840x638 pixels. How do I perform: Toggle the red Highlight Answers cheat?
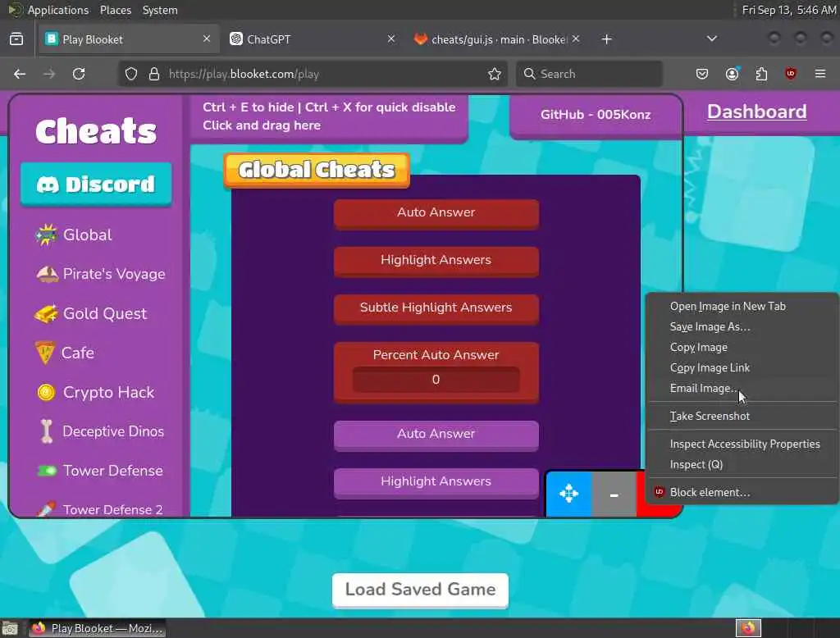pos(436,262)
